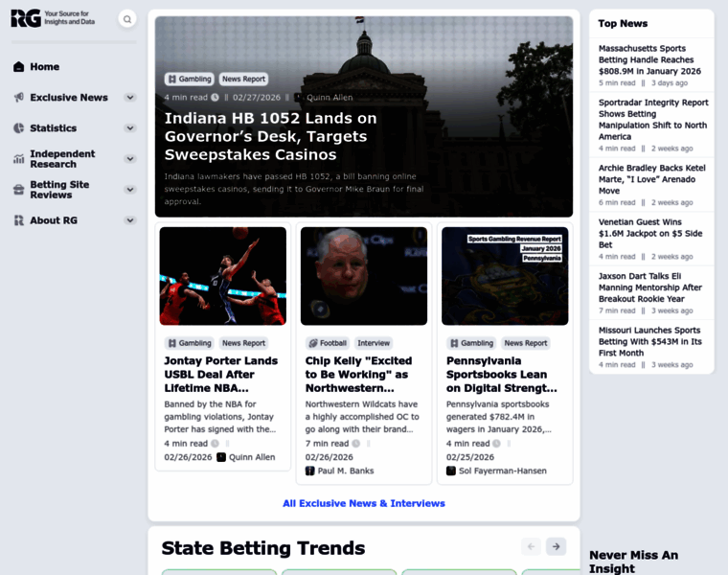Click the Chip Kelly photo thumbnail

pyautogui.click(x=364, y=276)
